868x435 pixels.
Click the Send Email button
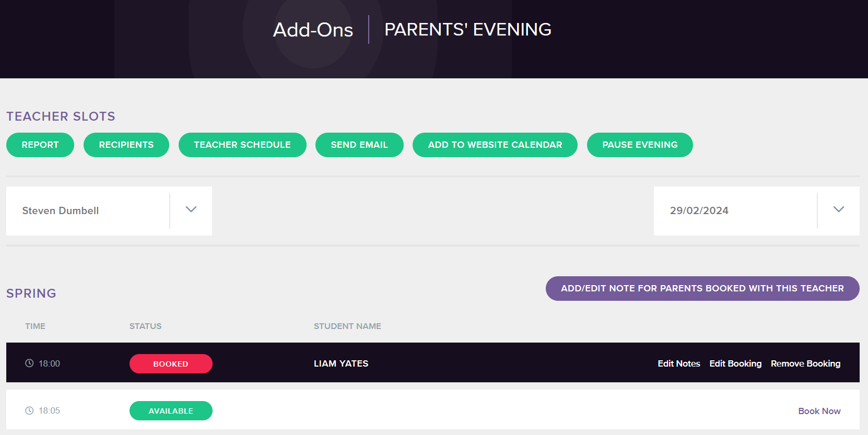pos(359,145)
